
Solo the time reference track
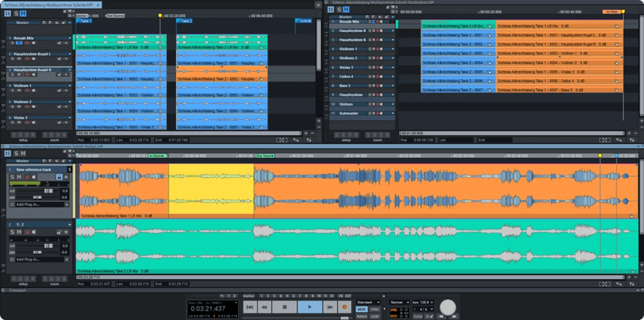(x=12, y=177)
